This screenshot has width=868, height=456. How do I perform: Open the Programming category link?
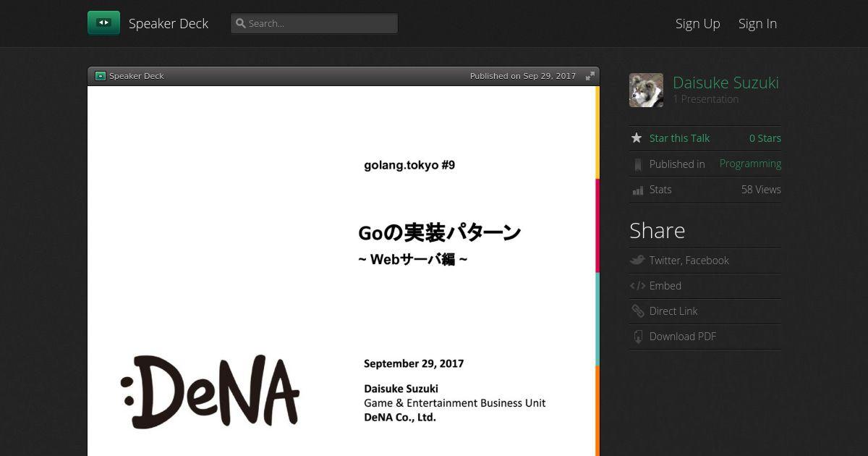tap(750, 164)
